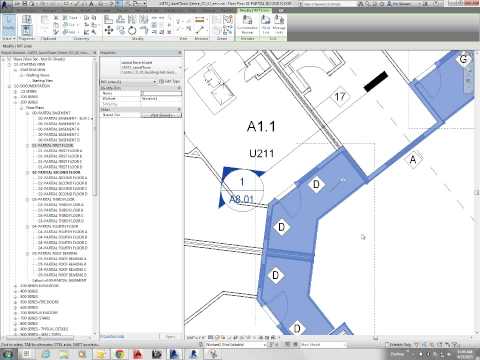
Task: Open the folder icon in taskbar
Action: pos(101,354)
